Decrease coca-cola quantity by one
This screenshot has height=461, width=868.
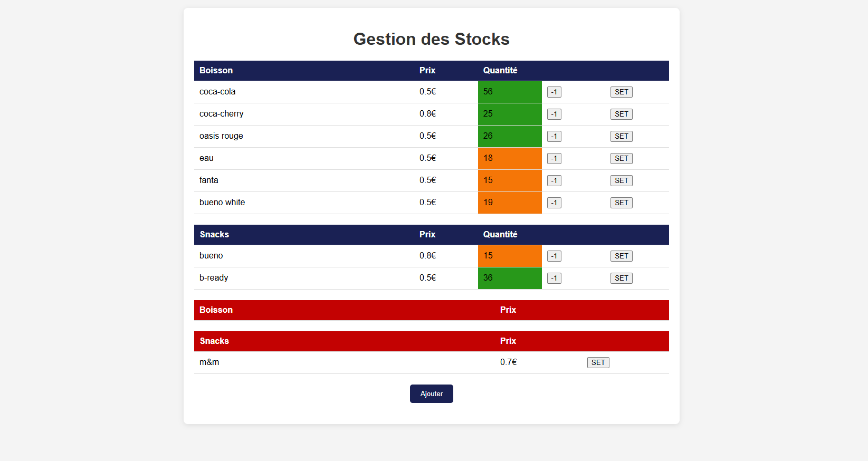(554, 92)
